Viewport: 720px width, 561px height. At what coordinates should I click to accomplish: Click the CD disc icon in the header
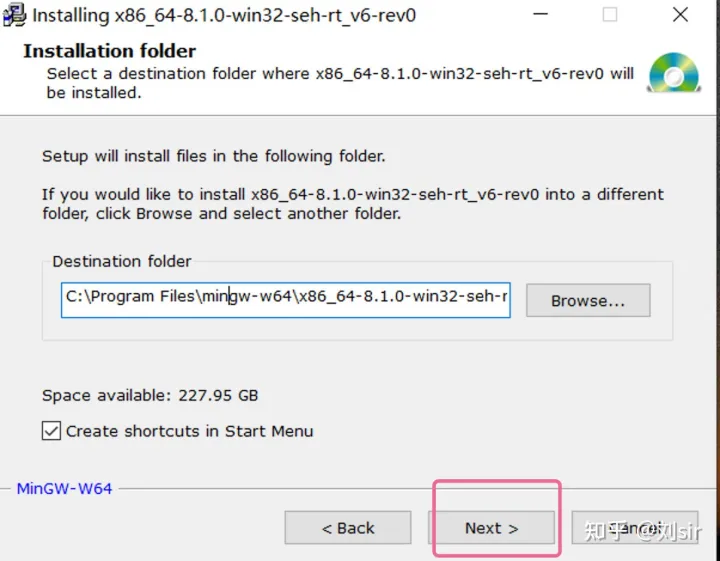[x=672, y=73]
